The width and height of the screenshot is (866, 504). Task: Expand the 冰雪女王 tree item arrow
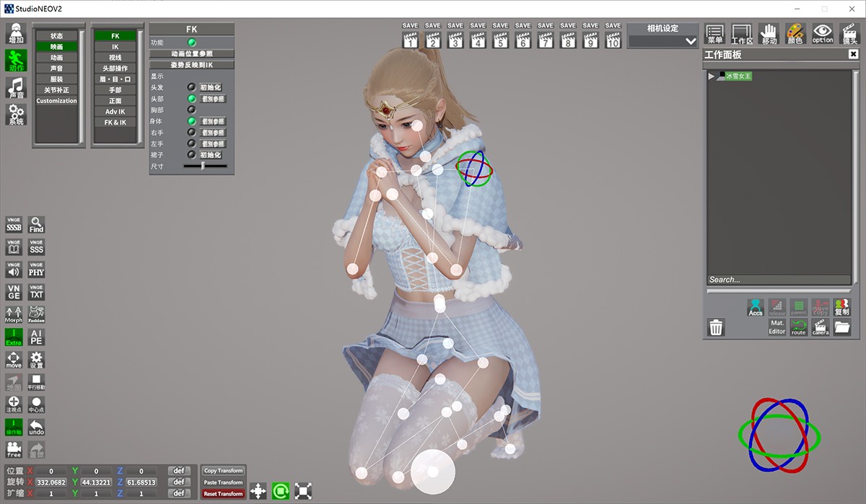pyautogui.click(x=711, y=76)
